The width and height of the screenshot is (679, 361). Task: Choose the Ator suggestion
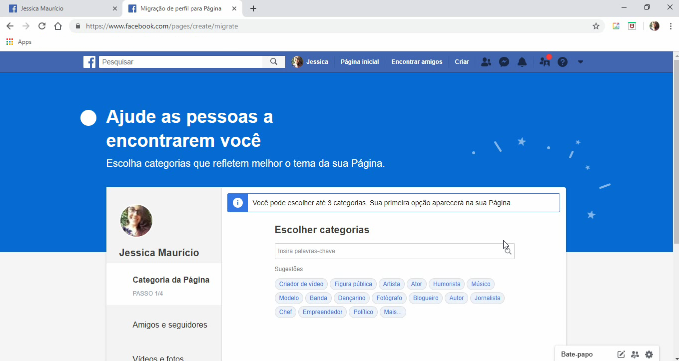[x=416, y=284]
